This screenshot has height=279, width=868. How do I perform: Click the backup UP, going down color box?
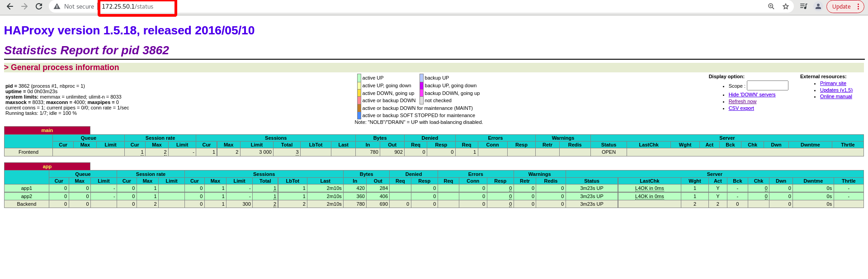tap(421, 85)
